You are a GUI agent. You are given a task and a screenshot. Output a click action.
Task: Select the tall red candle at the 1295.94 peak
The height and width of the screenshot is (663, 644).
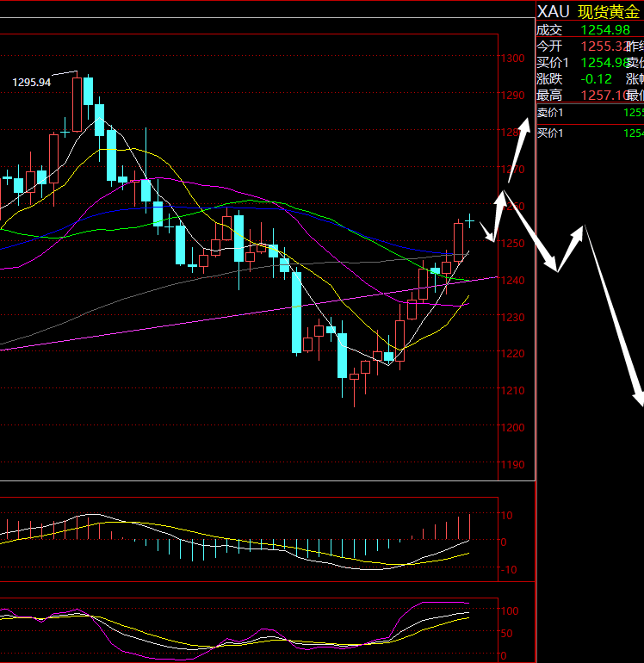pyautogui.click(x=77, y=104)
